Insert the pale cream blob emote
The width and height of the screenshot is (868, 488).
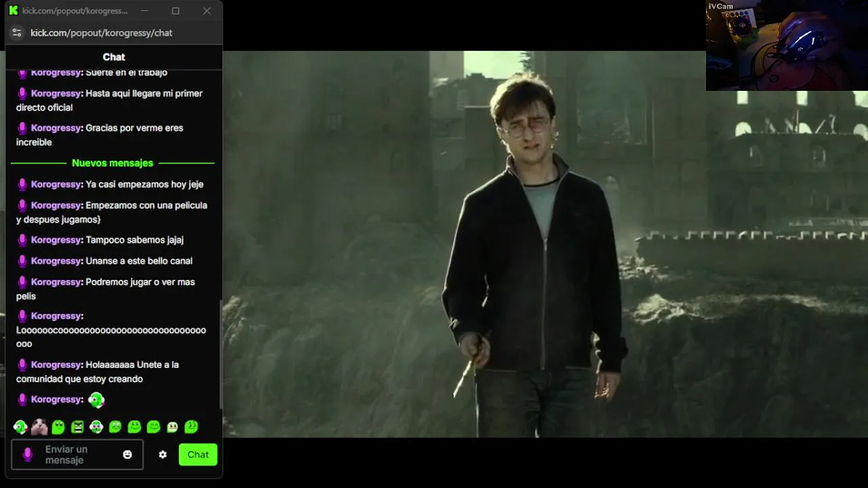(172, 427)
